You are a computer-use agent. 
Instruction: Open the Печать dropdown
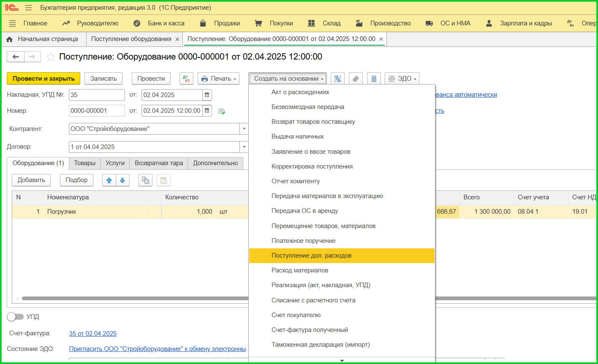pyautogui.click(x=218, y=79)
